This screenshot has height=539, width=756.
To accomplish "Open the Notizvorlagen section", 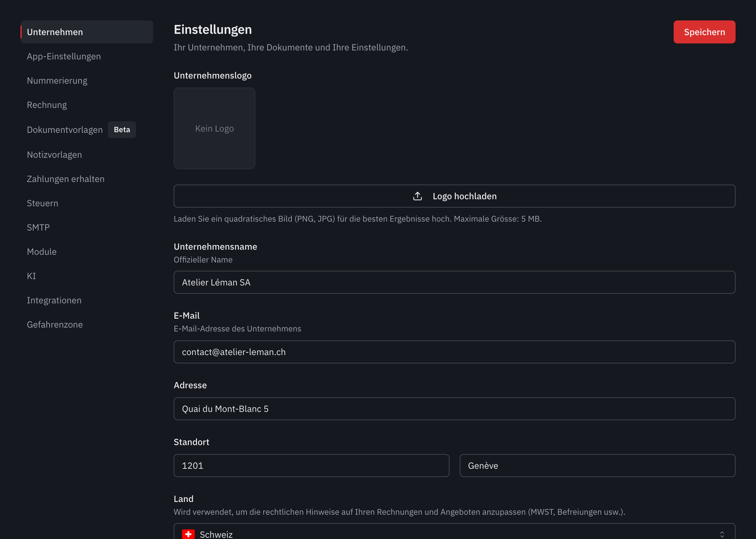I will (54, 155).
